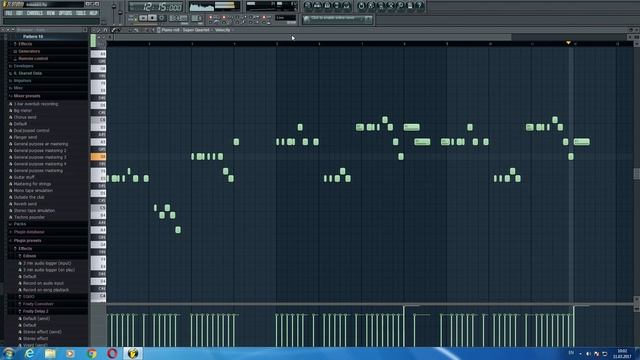This screenshot has height=360, width=640.
Task: Open Google Chrome from the taskbar
Action: (92, 353)
